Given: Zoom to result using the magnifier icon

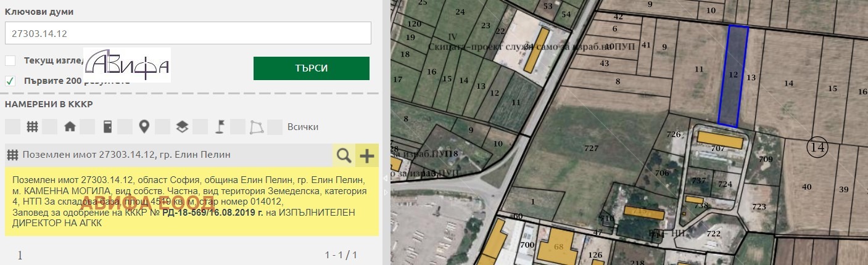Looking at the screenshot, I should [344, 155].
